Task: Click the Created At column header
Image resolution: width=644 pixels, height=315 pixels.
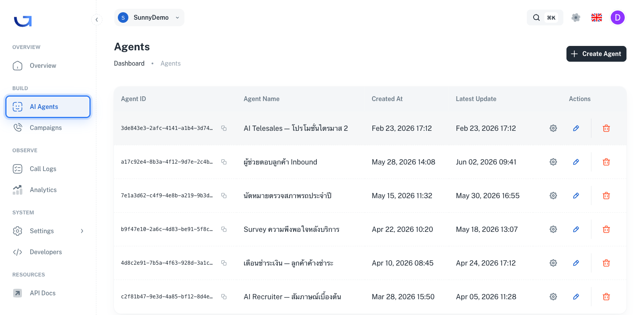Action: pos(387,99)
